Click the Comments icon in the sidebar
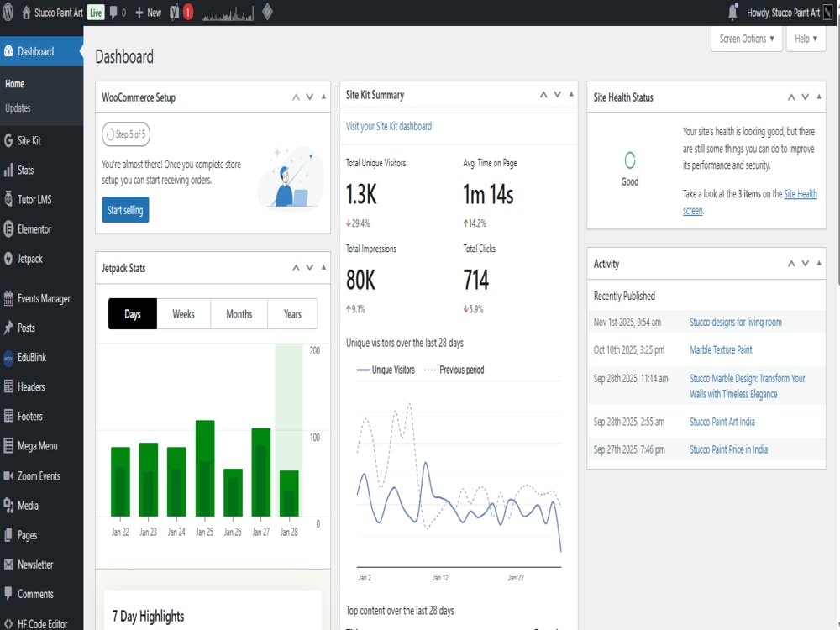Viewport: 840px width, 630px height. pyautogui.click(x=8, y=594)
